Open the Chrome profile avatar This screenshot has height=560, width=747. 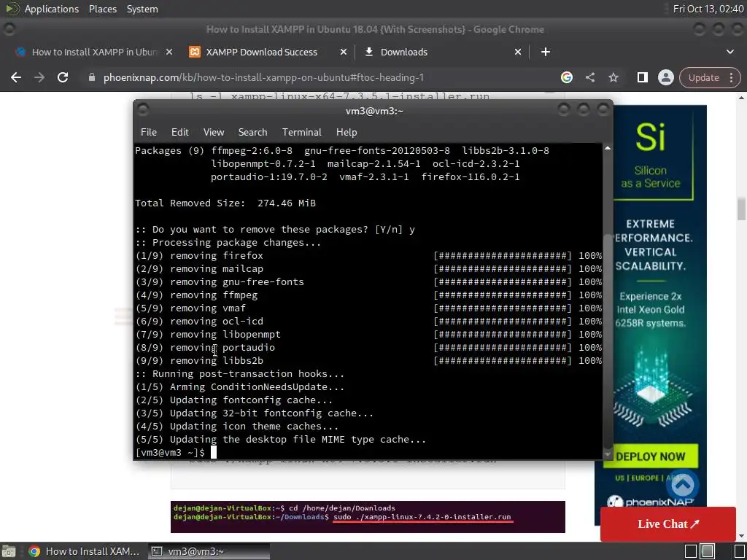(x=665, y=77)
